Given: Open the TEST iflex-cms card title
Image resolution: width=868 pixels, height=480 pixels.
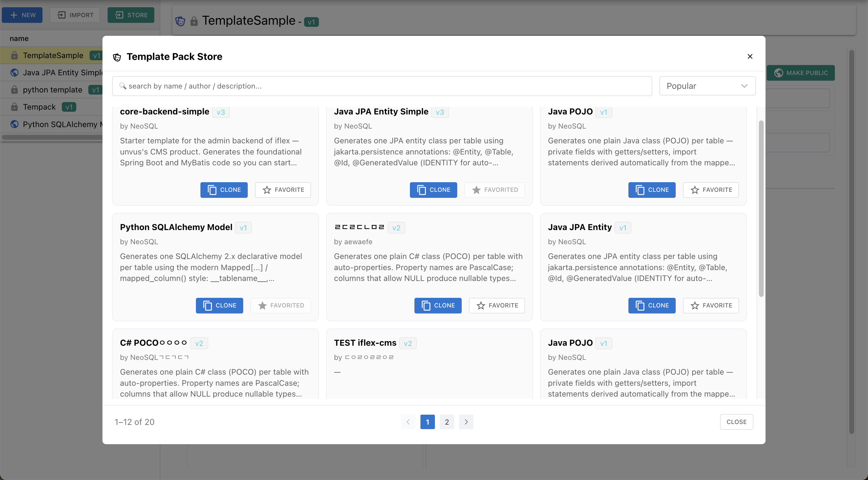Looking at the screenshot, I should click(365, 343).
